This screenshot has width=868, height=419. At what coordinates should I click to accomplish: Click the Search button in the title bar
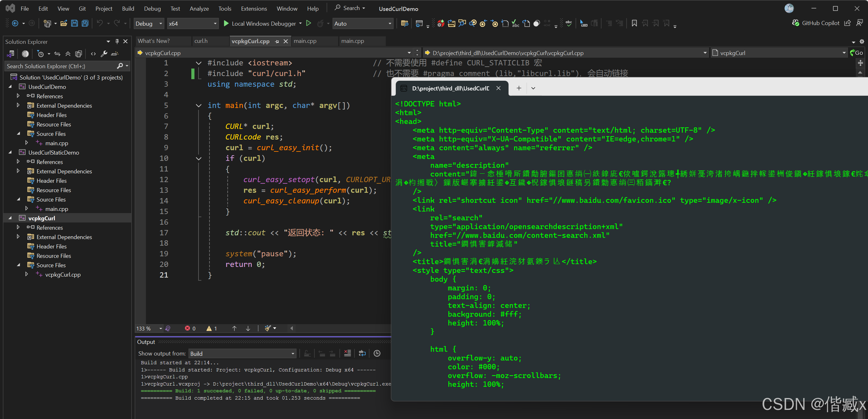(350, 8)
